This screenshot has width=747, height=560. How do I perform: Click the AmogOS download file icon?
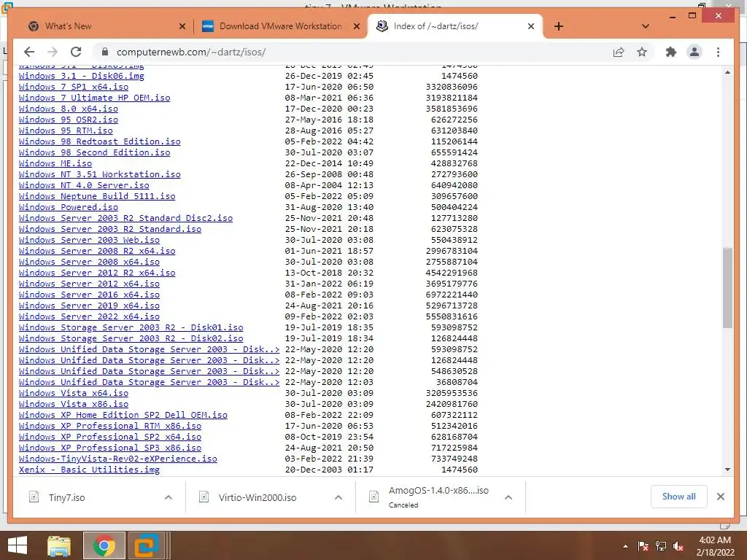374,497
